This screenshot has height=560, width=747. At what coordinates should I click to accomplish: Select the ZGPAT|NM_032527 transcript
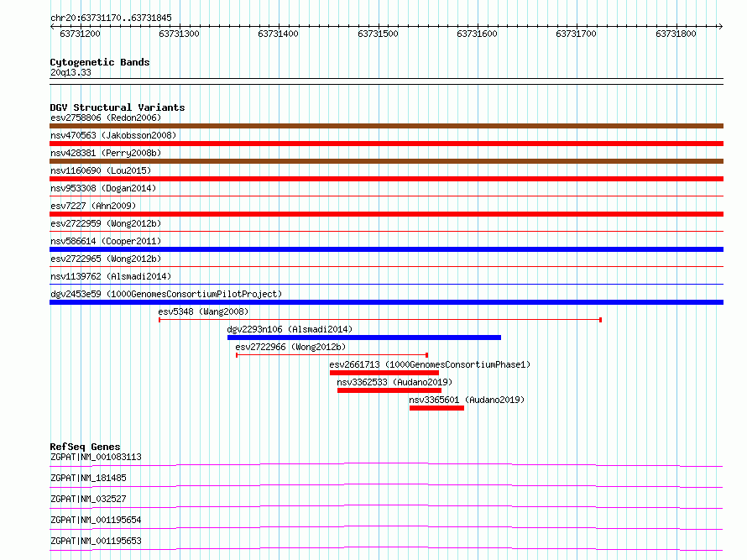coord(88,499)
